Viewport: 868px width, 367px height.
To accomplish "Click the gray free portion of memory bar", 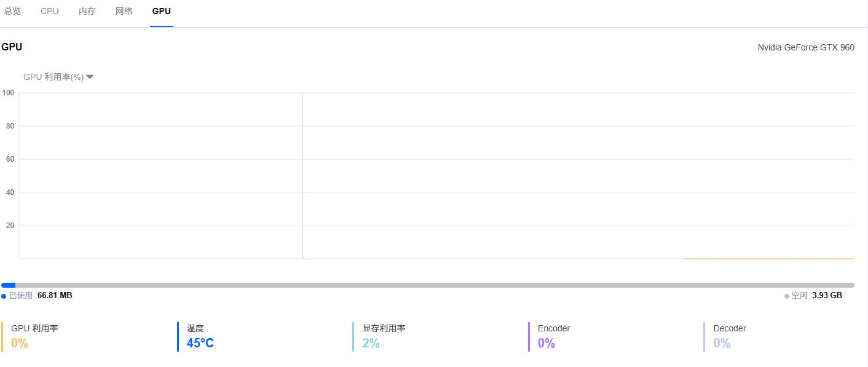I will 430,285.
